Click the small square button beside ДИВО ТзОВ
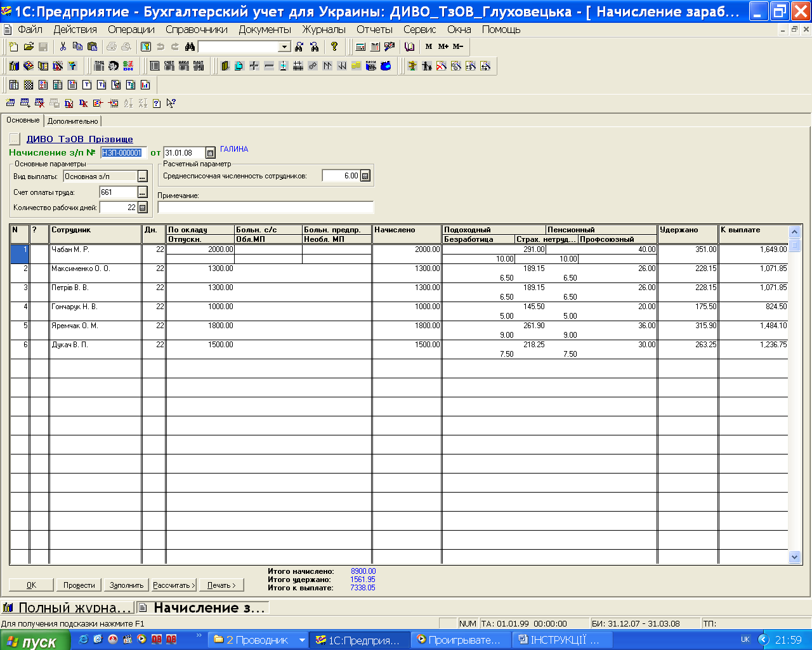 pos(15,139)
